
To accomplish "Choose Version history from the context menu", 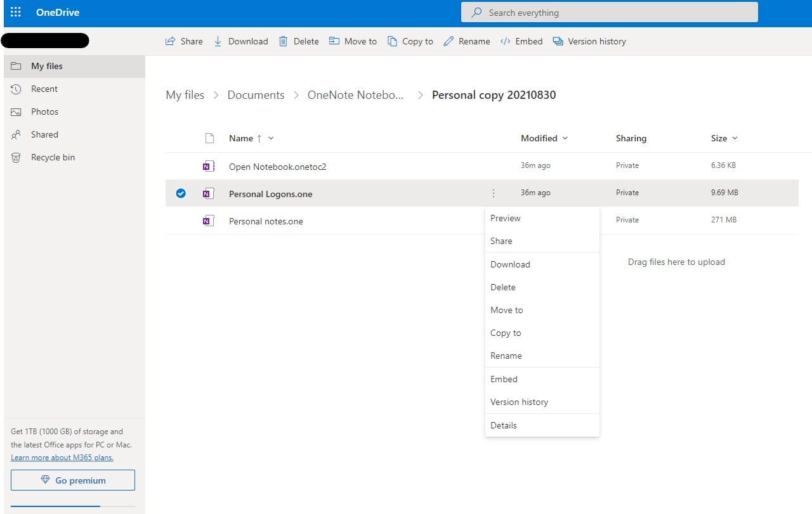I will pos(542,402).
